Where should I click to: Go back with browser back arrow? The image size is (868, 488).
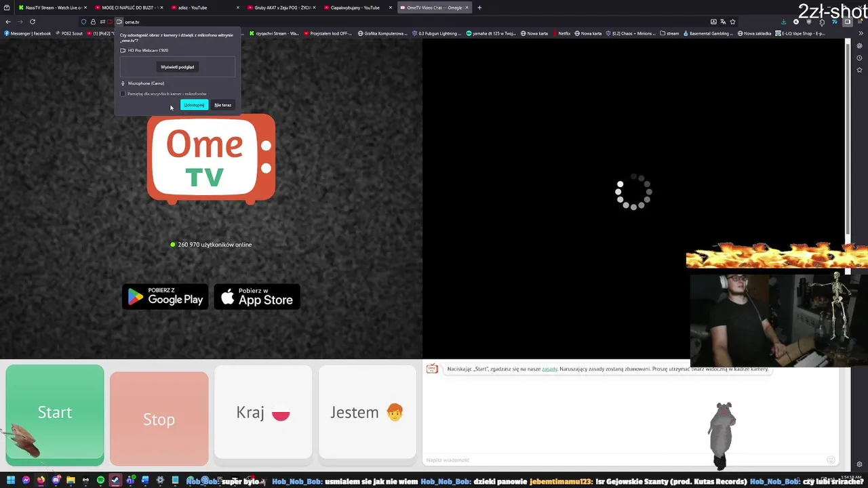[x=8, y=22]
